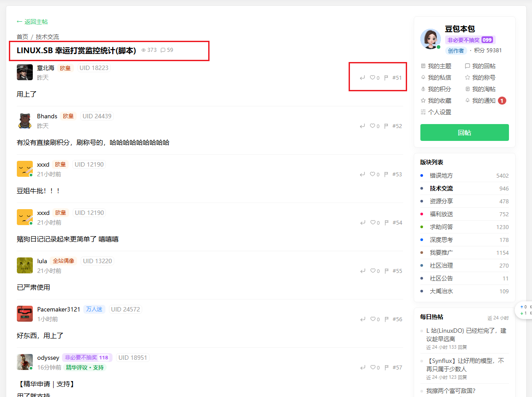Open 首页 breadcrumb link
This screenshot has width=532, height=397.
[x=23, y=37]
